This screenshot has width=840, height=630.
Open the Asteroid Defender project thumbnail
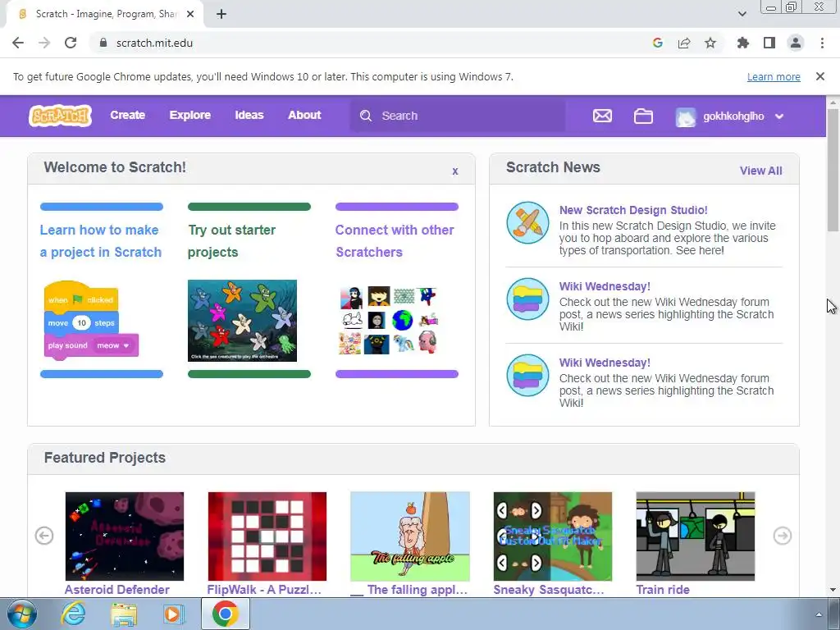[x=125, y=536]
